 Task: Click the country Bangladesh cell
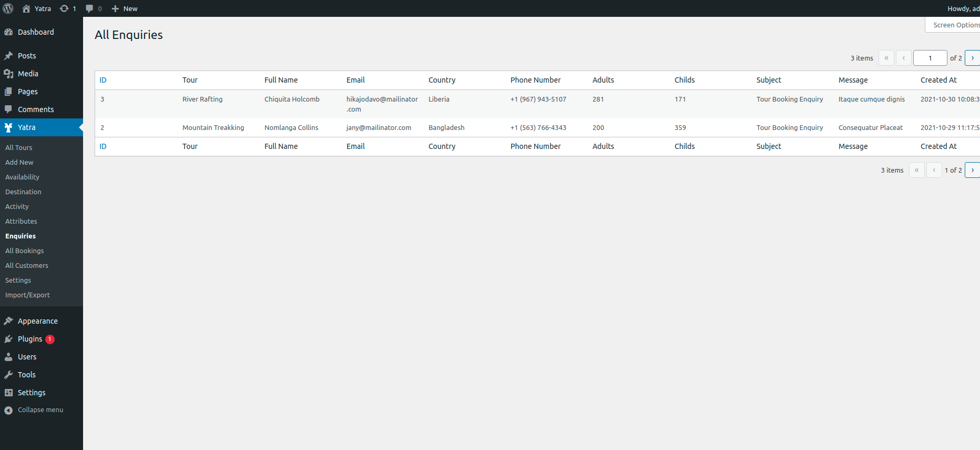point(446,127)
